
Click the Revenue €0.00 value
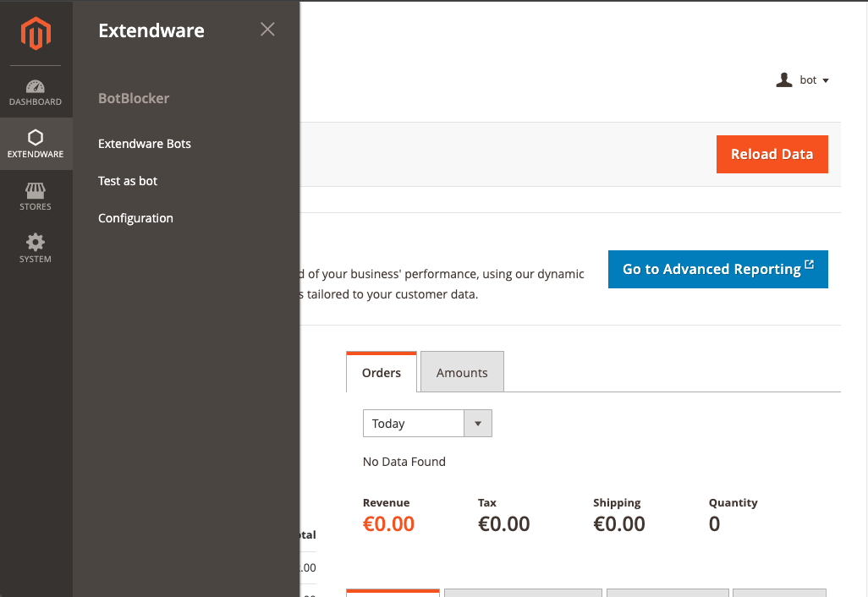coord(388,524)
